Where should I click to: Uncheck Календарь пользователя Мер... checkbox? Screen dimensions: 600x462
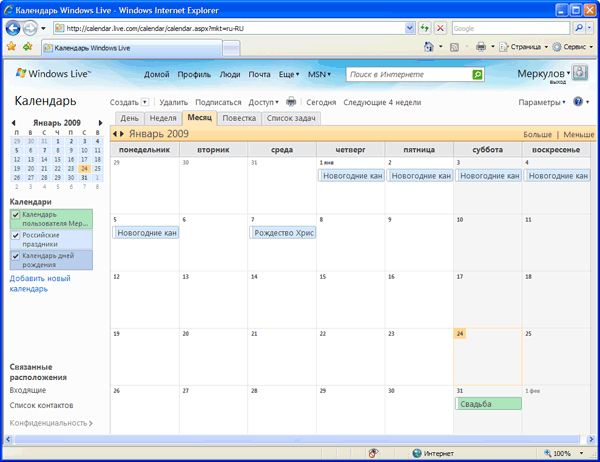click(16, 215)
